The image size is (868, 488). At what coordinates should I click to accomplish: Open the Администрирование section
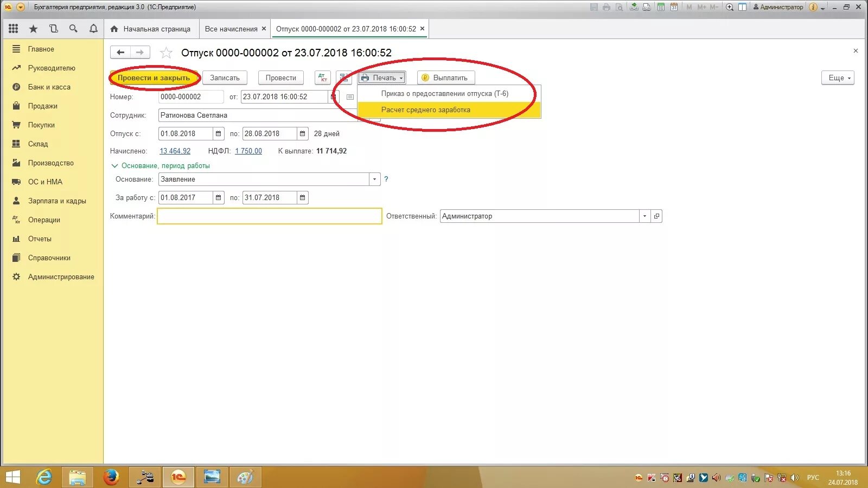[53, 277]
